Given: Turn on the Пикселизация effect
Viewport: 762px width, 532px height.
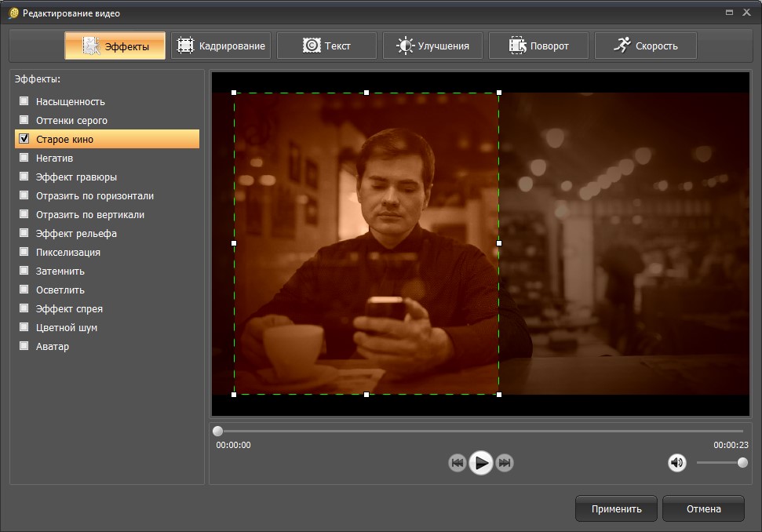Looking at the screenshot, I should click(24, 252).
